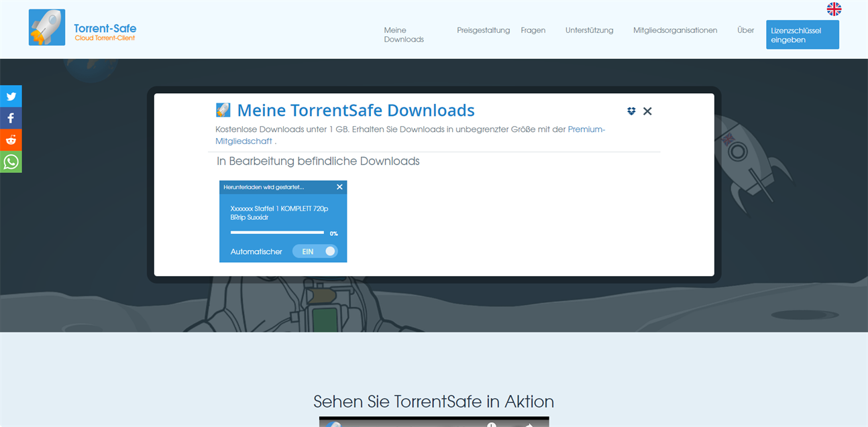This screenshot has width=868, height=427.
Task: Click the 0% progress label
Action: pos(333,233)
